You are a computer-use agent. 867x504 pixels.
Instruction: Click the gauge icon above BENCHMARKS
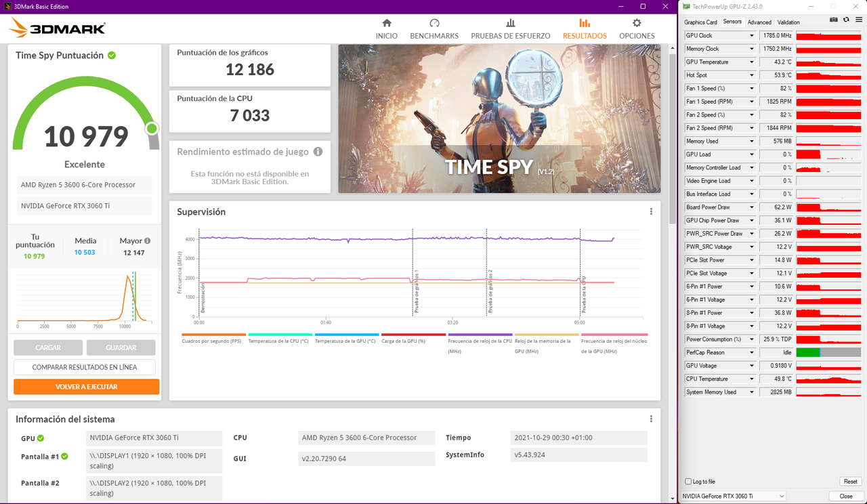click(434, 23)
